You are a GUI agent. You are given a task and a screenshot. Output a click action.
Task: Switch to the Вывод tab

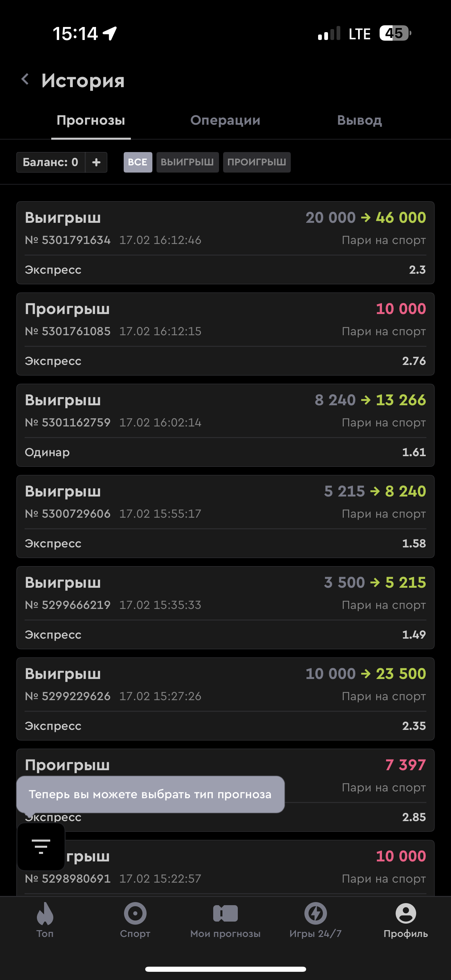(359, 121)
